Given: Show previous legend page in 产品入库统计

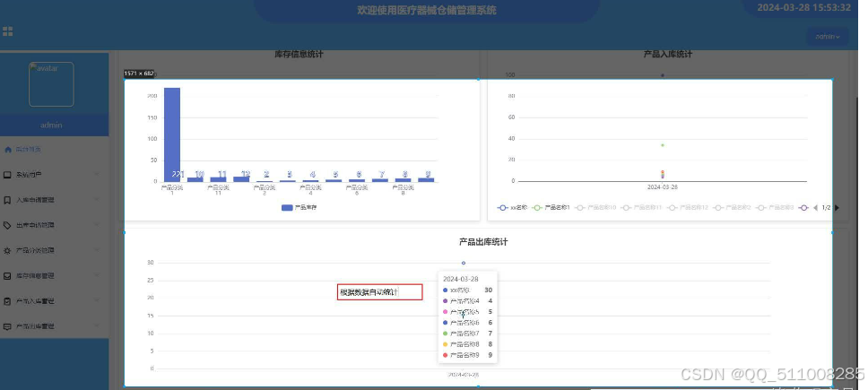Looking at the screenshot, I should tap(815, 207).
